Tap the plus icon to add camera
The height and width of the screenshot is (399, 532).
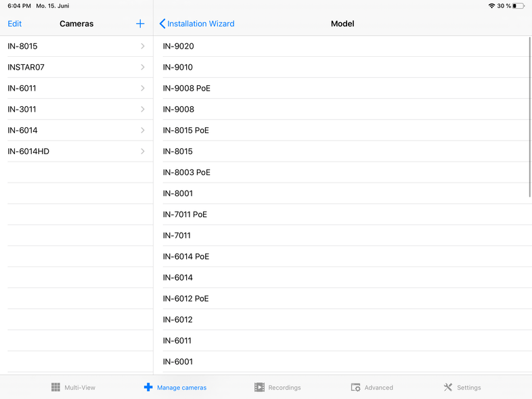(140, 24)
